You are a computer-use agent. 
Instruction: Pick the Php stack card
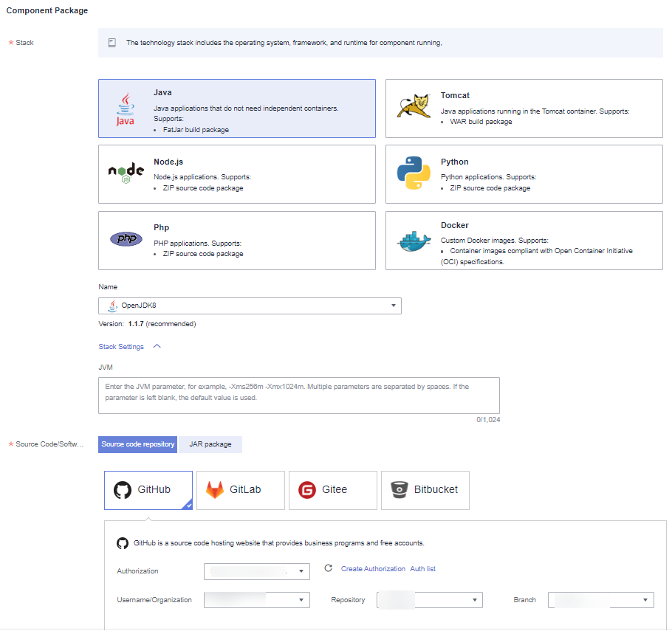coord(237,241)
